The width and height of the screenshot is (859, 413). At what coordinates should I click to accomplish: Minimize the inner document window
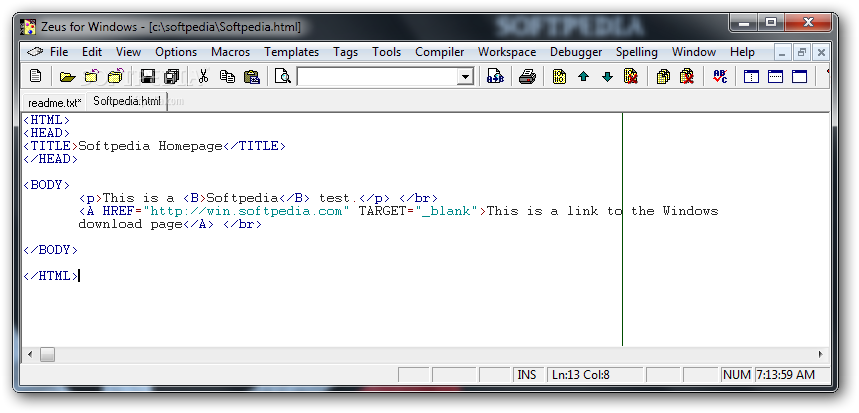[782, 53]
